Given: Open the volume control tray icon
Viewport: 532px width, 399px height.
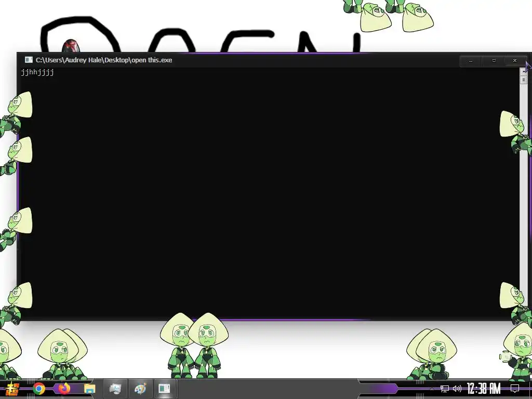Looking at the screenshot, I should click(x=457, y=389).
